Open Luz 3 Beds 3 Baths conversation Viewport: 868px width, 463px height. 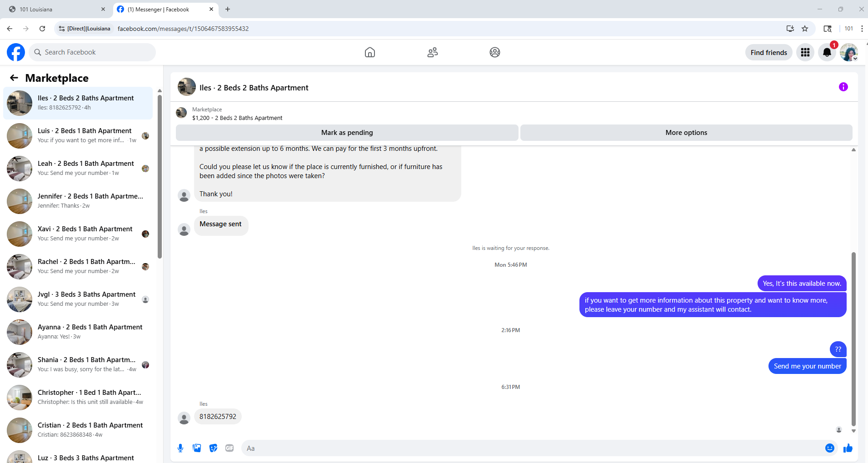78,455
